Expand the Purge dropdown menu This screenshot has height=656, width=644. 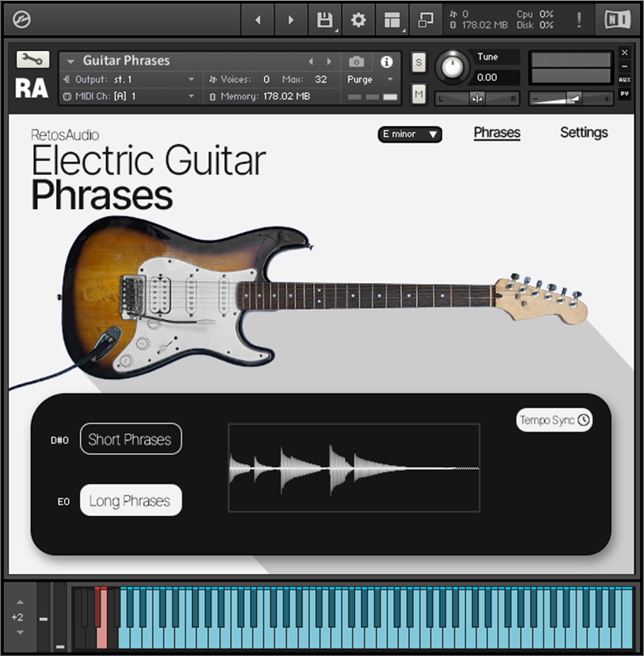click(370, 79)
